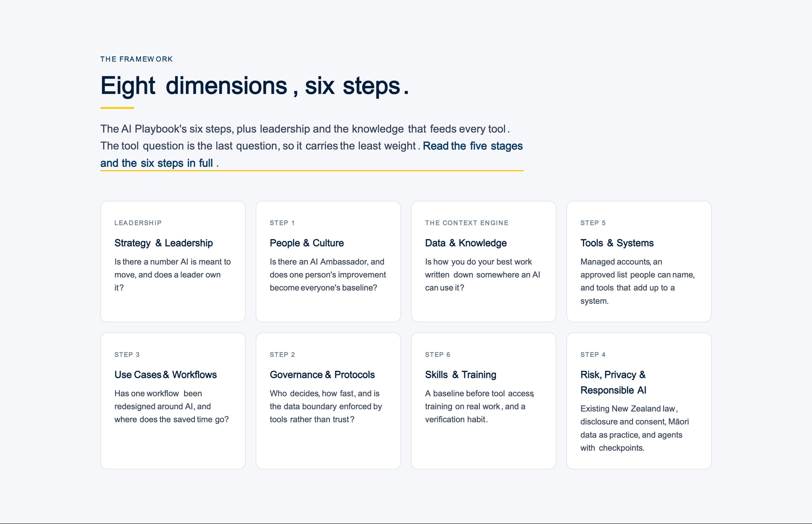Image resolution: width=812 pixels, height=524 pixels.
Task: Click the 'Is there an AI Ambassador' description
Action: 328,275
